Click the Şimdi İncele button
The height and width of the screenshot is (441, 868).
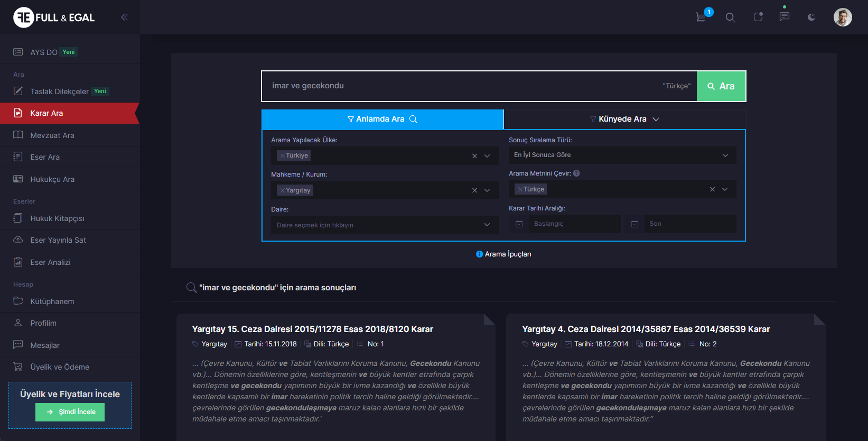(x=70, y=412)
